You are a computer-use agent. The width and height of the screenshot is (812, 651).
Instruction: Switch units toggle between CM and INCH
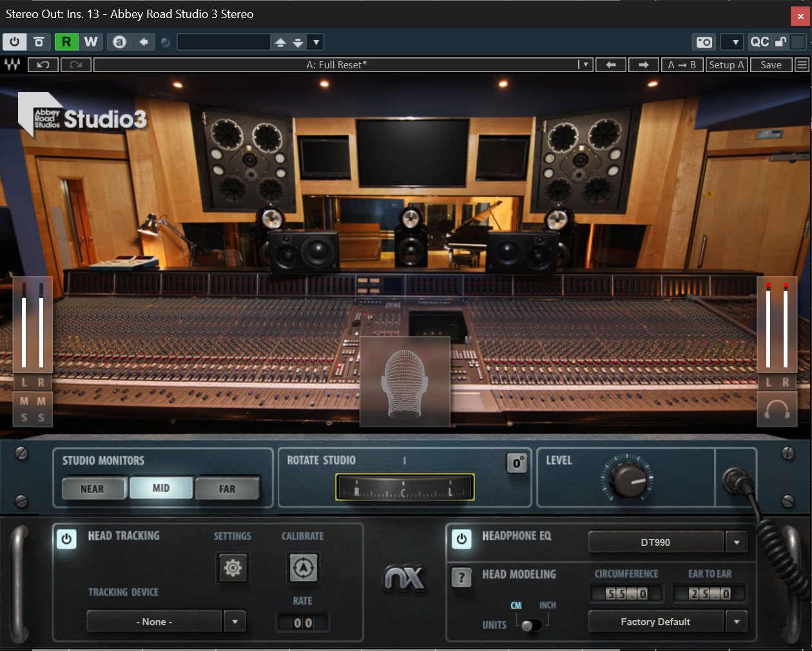click(x=531, y=625)
